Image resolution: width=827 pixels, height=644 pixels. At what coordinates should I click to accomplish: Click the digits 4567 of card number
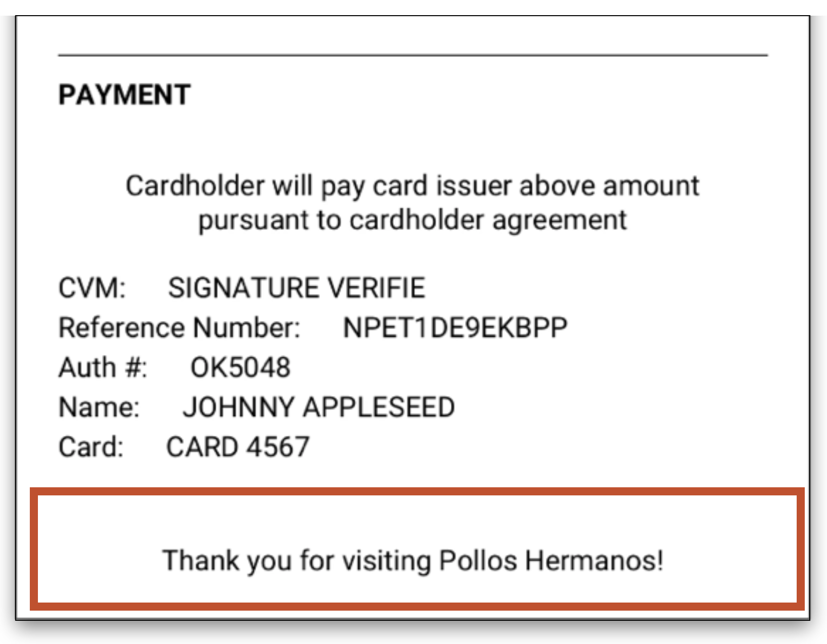279,447
